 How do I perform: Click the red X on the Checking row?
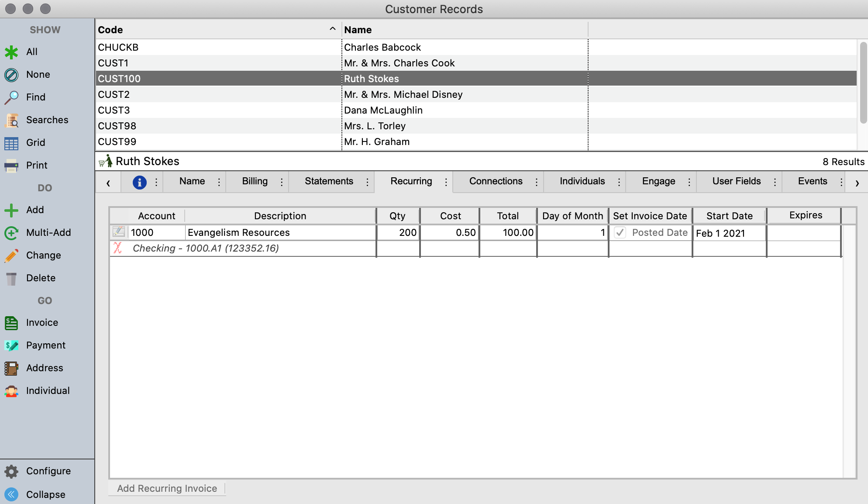pyautogui.click(x=117, y=248)
